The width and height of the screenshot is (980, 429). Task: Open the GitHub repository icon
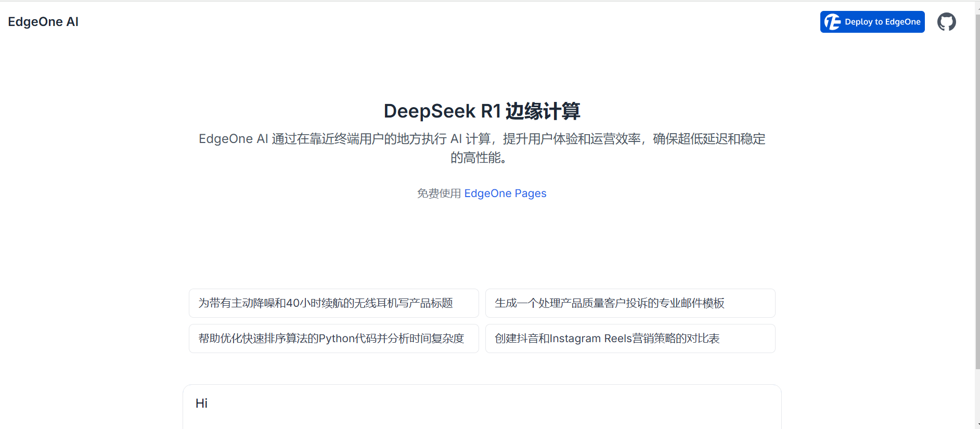[x=946, y=22]
